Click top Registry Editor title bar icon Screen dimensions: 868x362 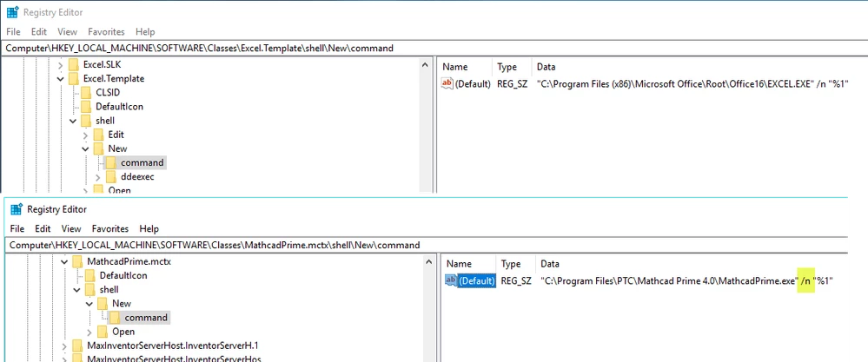pos(12,12)
